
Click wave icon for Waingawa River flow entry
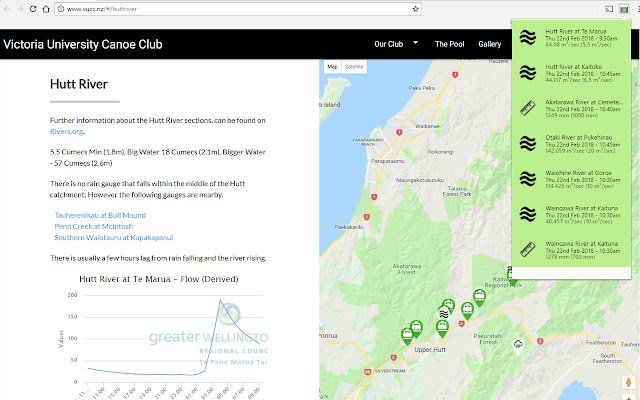(527, 214)
